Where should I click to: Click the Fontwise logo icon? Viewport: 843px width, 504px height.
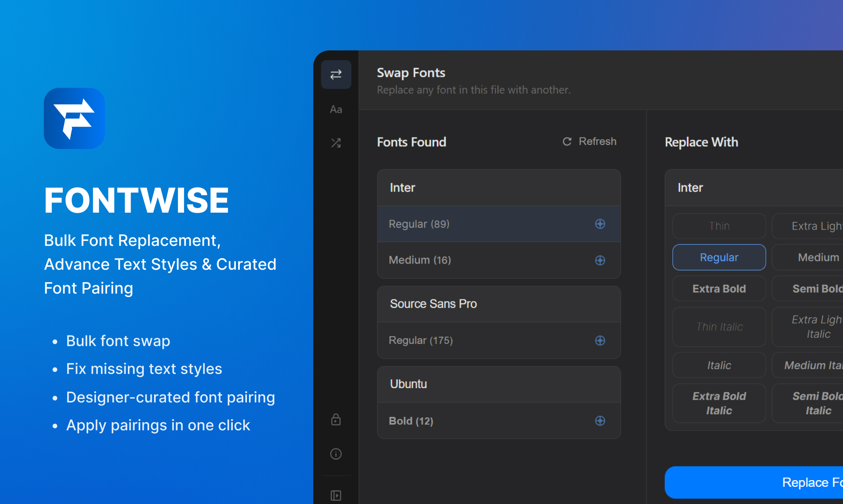[x=74, y=118]
